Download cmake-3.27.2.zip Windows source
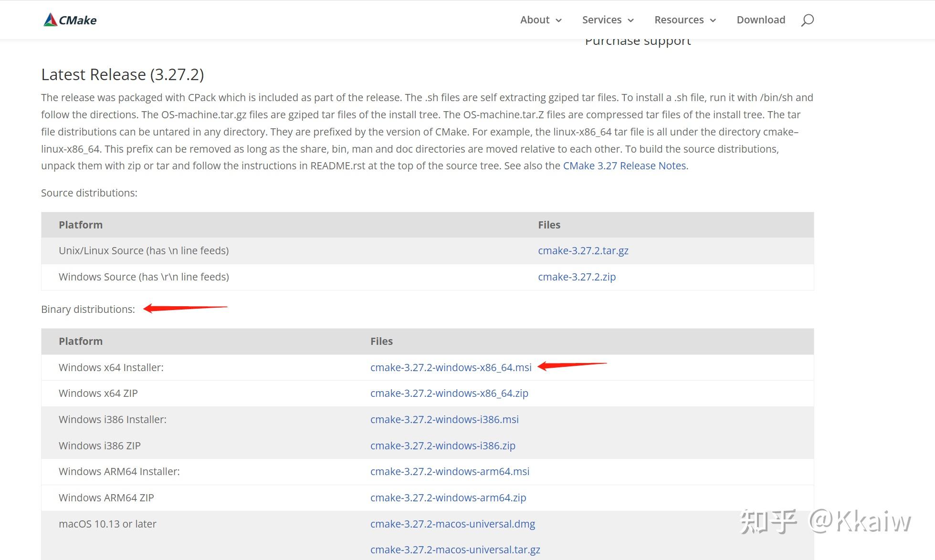The width and height of the screenshot is (935, 560). click(x=577, y=277)
